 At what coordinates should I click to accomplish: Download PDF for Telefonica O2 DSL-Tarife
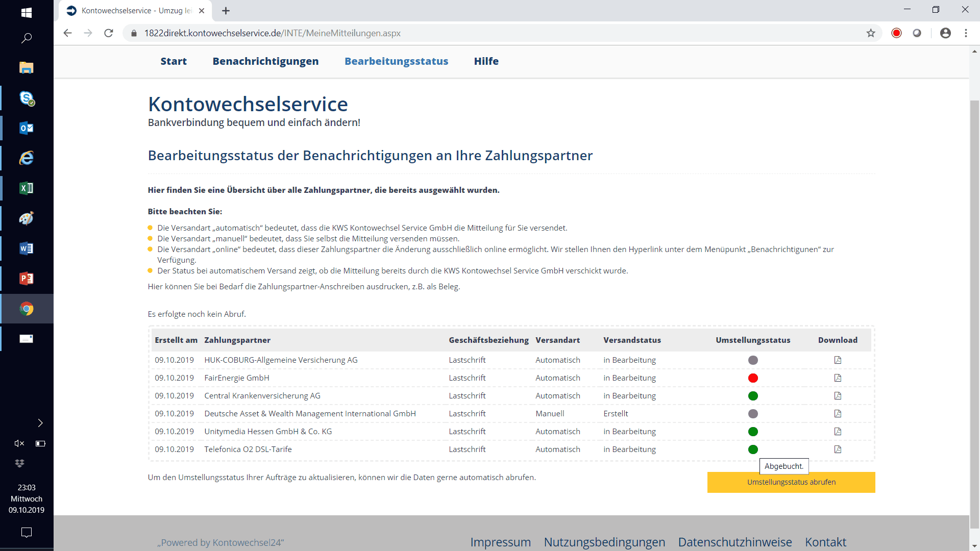[838, 449]
